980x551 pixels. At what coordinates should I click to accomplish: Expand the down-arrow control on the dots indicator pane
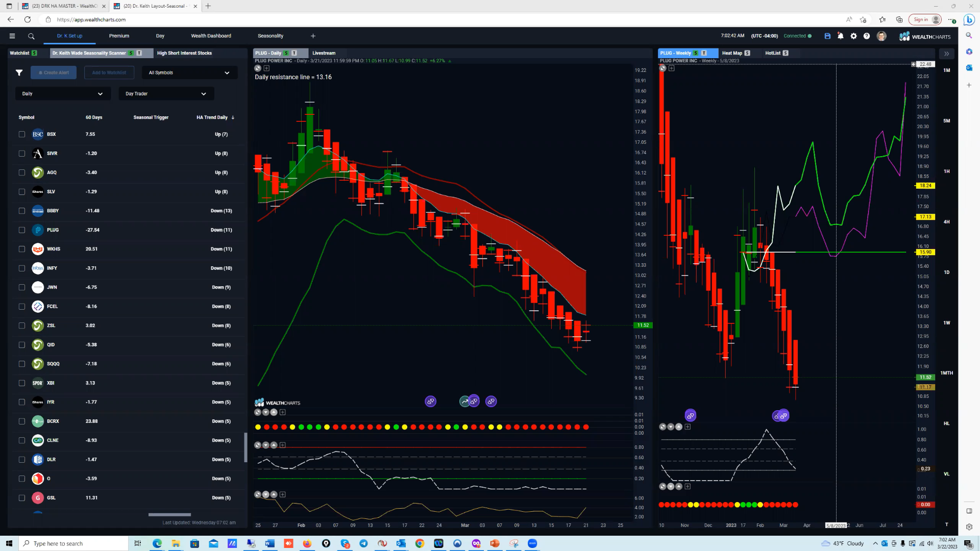pos(266,412)
